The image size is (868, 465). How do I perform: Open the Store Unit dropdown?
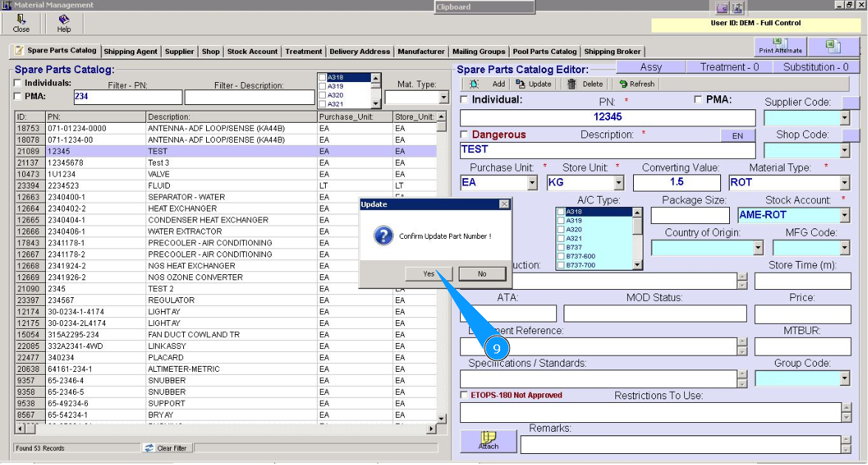pos(618,183)
